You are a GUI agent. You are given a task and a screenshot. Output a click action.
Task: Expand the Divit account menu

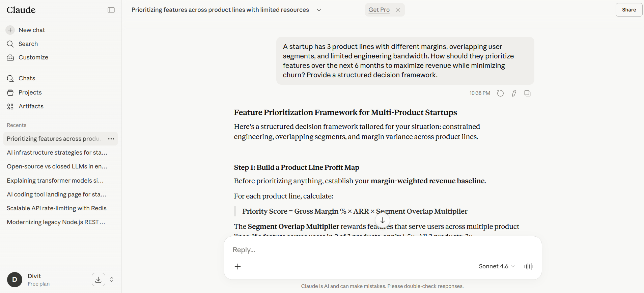tap(112, 279)
